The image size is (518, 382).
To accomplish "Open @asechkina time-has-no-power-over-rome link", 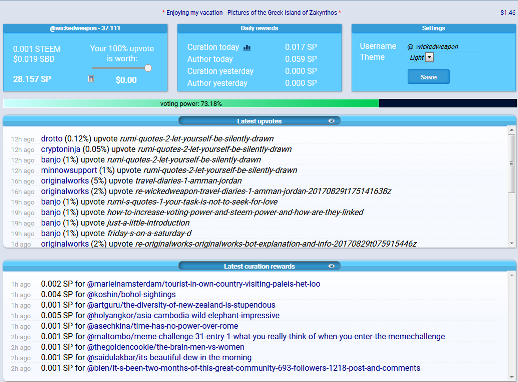I will tap(162, 326).
